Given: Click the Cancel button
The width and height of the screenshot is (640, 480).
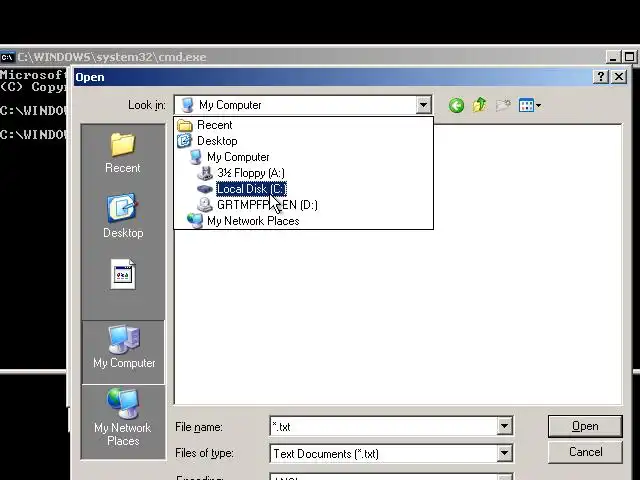Looking at the screenshot, I should click(585, 452).
